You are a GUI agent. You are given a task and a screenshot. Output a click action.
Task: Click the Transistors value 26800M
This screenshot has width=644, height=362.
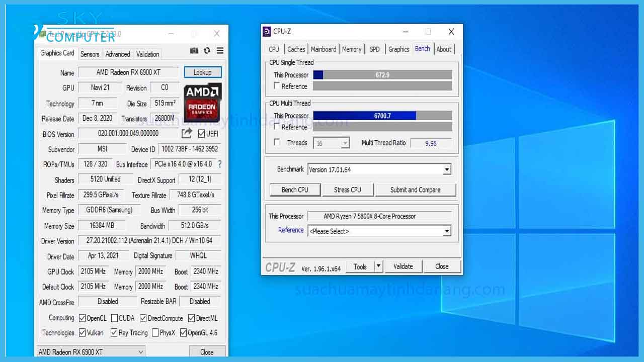[165, 118]
